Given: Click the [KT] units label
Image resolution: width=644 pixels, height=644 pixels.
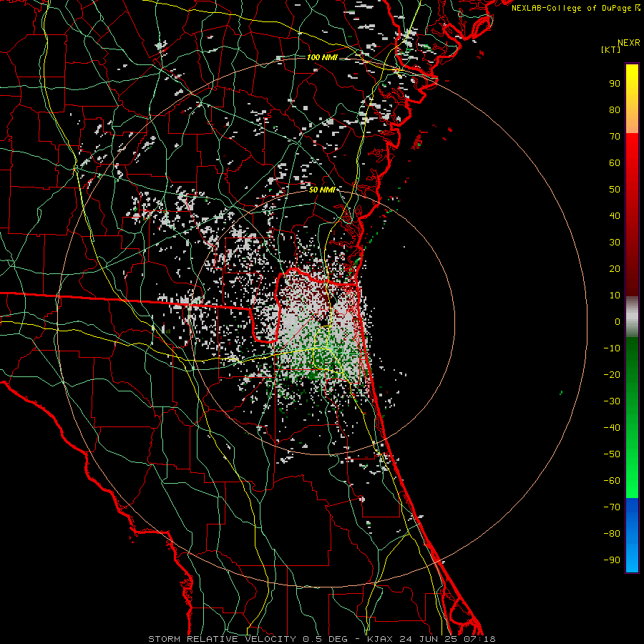Looking at the screenshot, I should 611,49.
